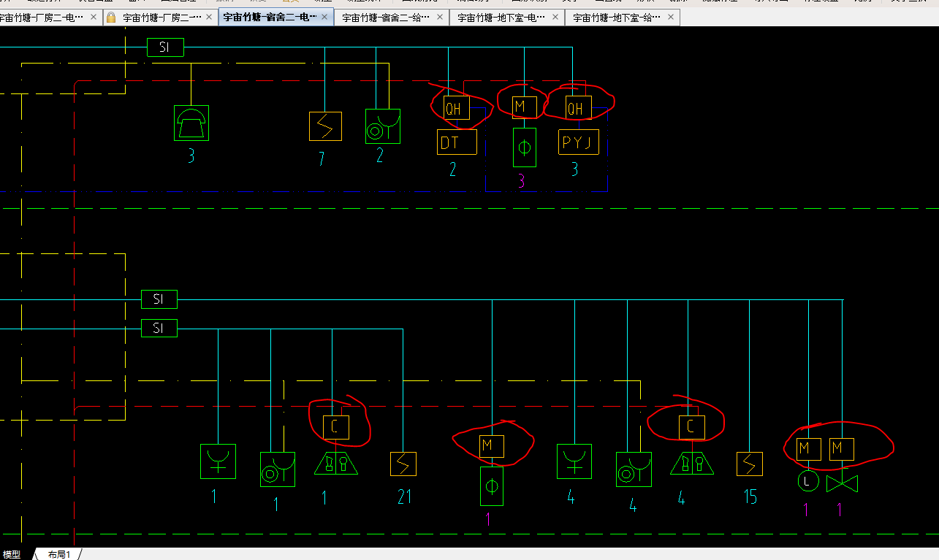939x560 pixels.
Task: Select the triangle symbol labeled 1
Action: coord(336,464)
